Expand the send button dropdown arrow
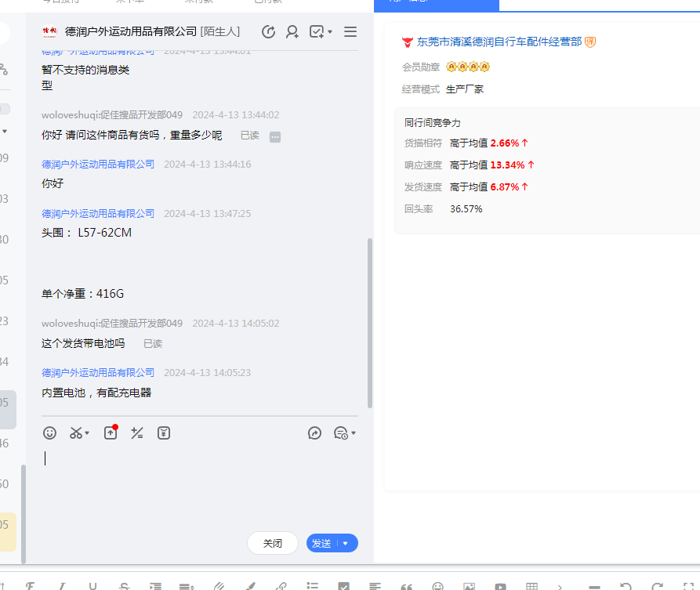 click(x=346, y=543)
